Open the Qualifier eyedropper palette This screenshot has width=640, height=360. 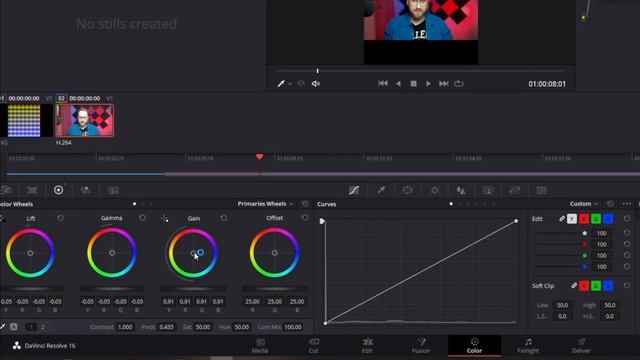(x=381, y=190)
